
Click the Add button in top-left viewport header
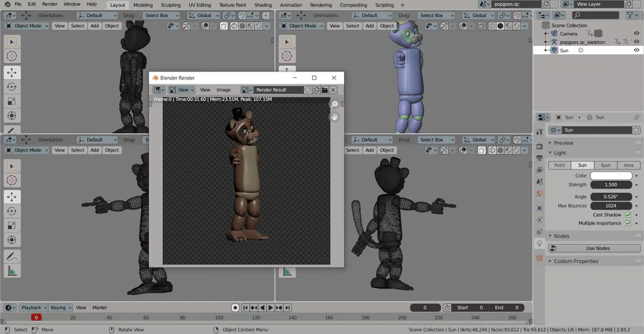point(94,26)
